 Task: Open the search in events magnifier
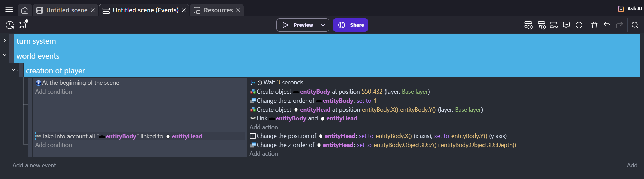[635, 25]
